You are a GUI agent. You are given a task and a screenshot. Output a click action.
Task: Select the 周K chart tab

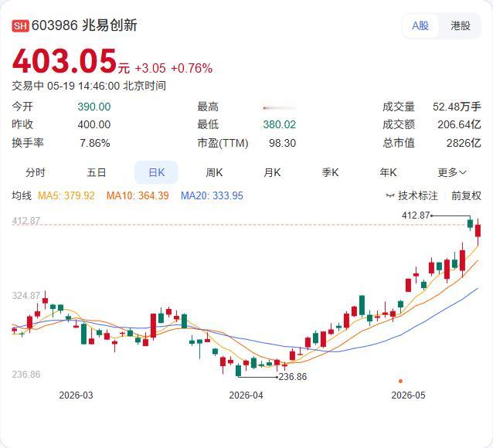(214, 172)
